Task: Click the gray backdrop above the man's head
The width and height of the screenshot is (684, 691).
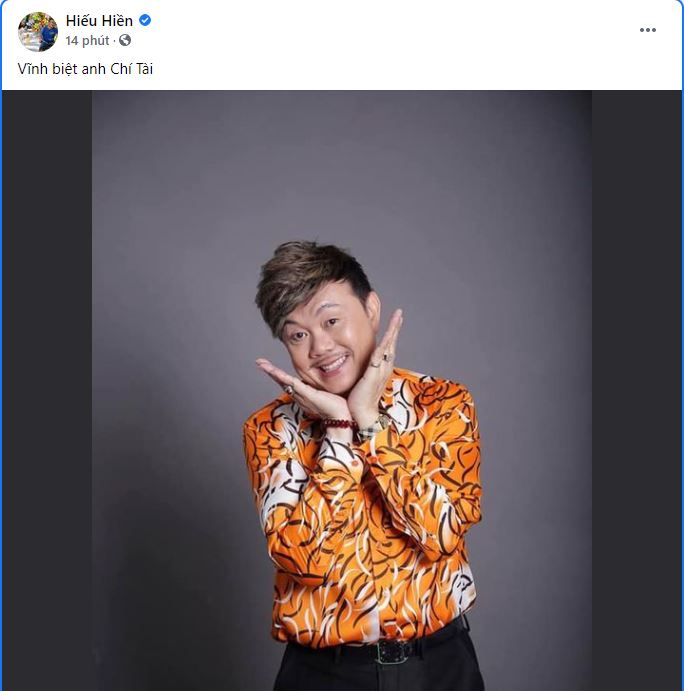Action: tap(330, 170)
